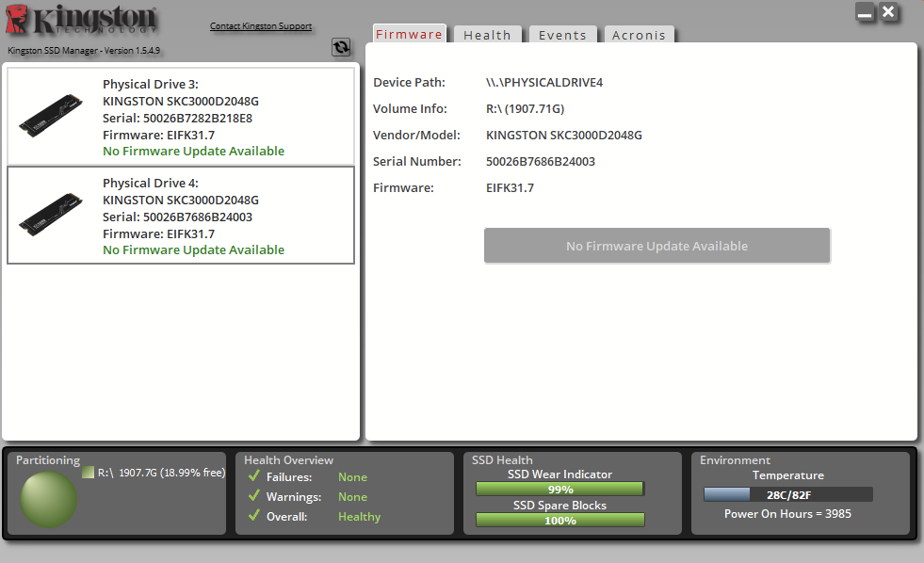Click the SSD Spare Blocks 100% bar
The height and width of the screenshot is (563, 924).
click(x=559, y=520)
